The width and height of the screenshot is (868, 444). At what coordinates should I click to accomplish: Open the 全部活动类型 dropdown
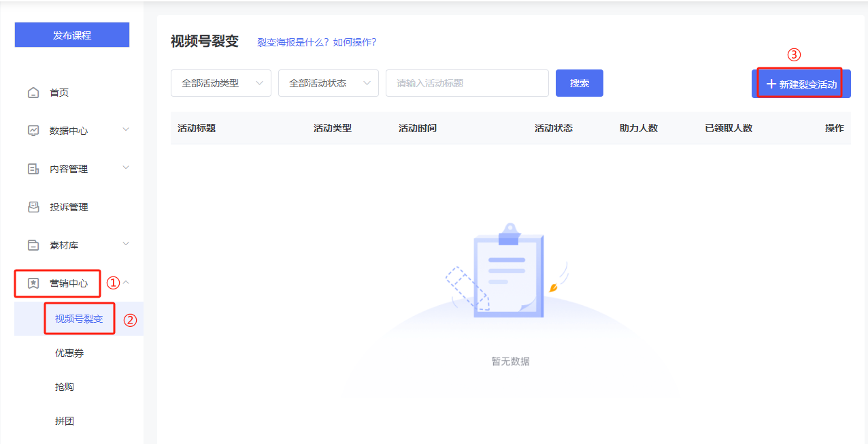click(x=221, y=83)
